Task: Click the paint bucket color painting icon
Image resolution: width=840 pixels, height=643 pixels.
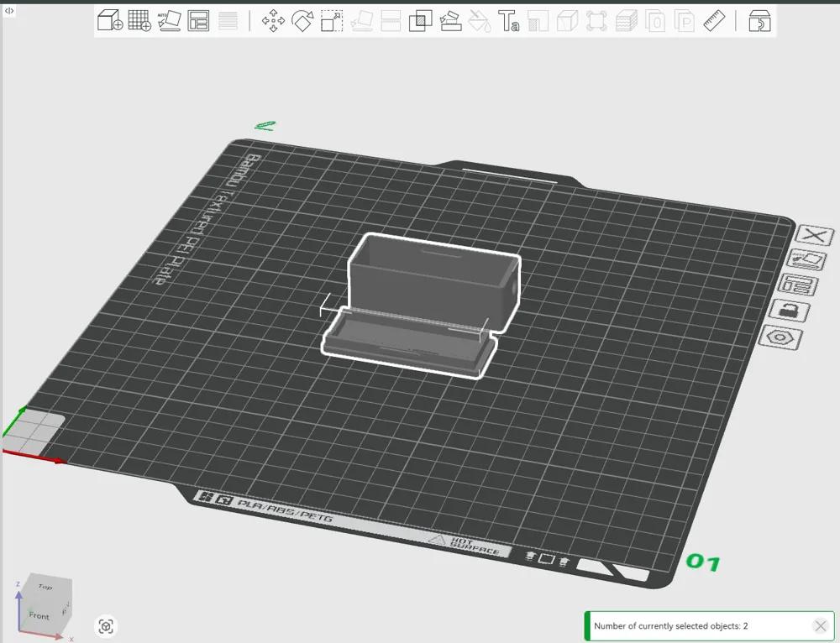Action: point(480,20)
